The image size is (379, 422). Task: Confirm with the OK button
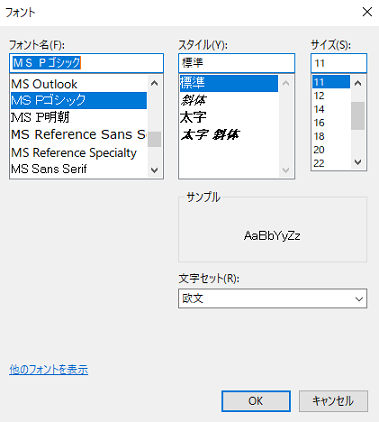[256, 401]
